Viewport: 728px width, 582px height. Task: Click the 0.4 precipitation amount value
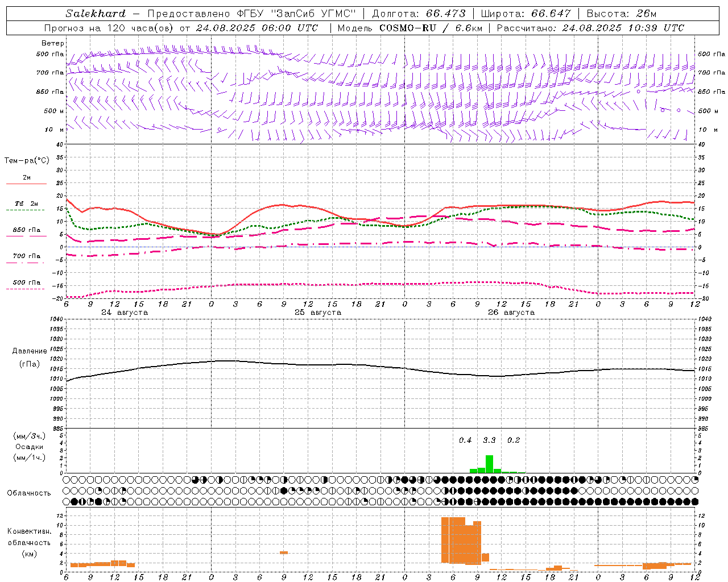[465, 440]
